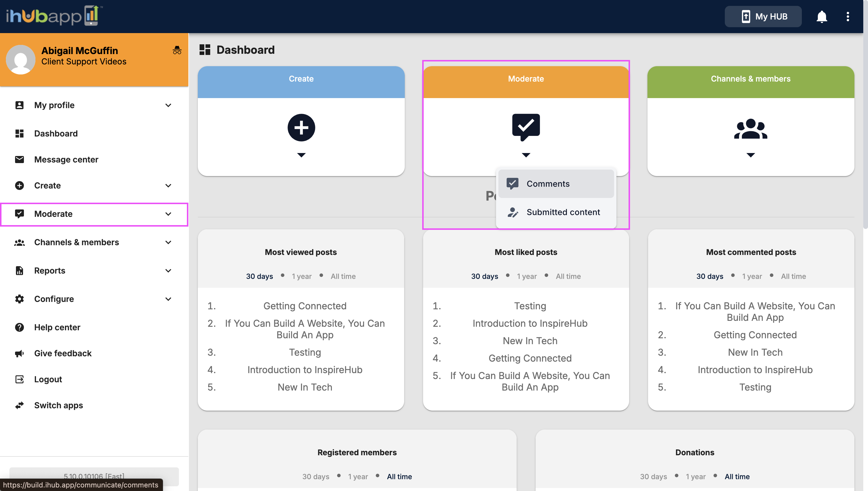Go to Help center

tap(94, 327)
